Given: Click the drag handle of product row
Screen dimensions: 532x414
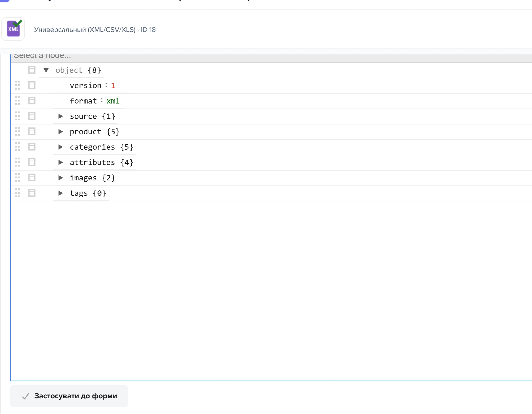Looking at the screenshot, I should pos(18,132).
